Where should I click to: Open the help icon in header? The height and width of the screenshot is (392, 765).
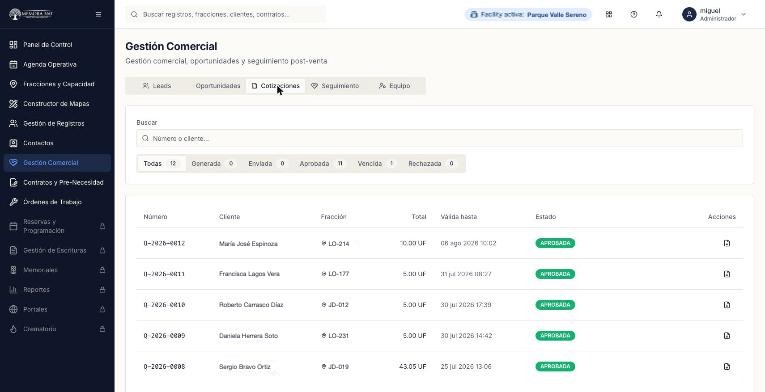[634, 15]
